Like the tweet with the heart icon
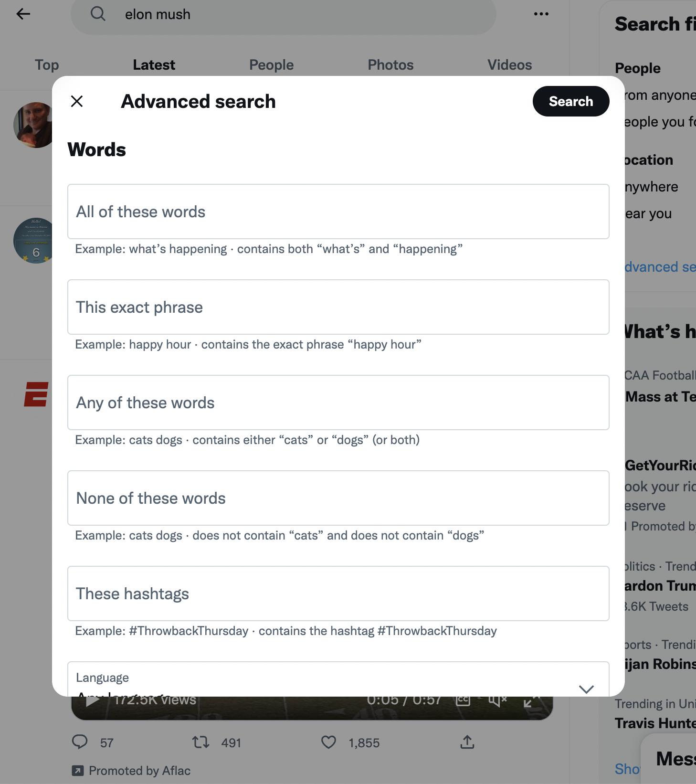Viewport: 696px width, 784px height. (x=328, y=742)
